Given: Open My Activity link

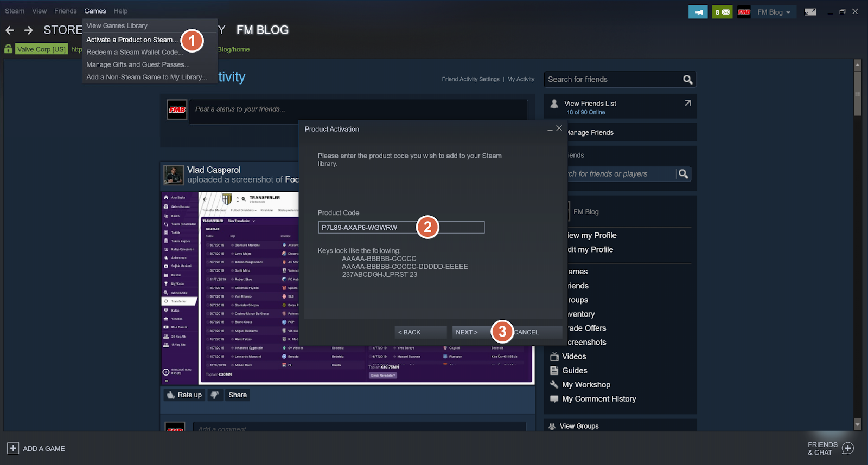Looking at the screenshot, I should tap(521, 79).
